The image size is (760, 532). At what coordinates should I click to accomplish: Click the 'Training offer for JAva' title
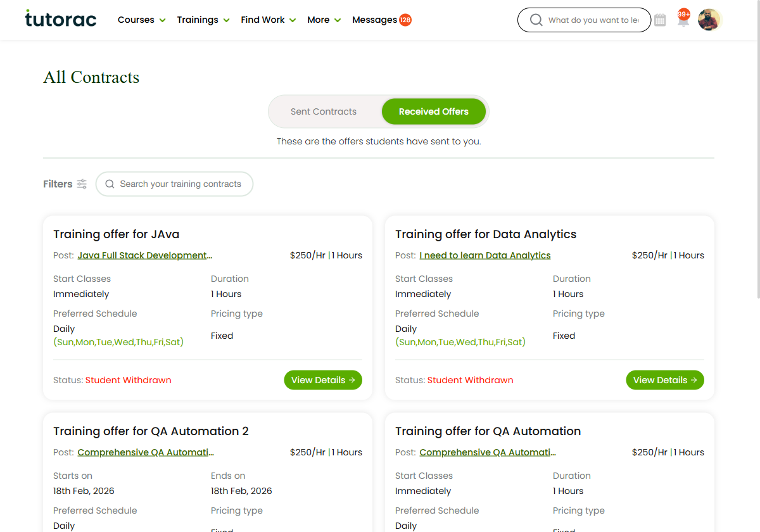point(117,234)
